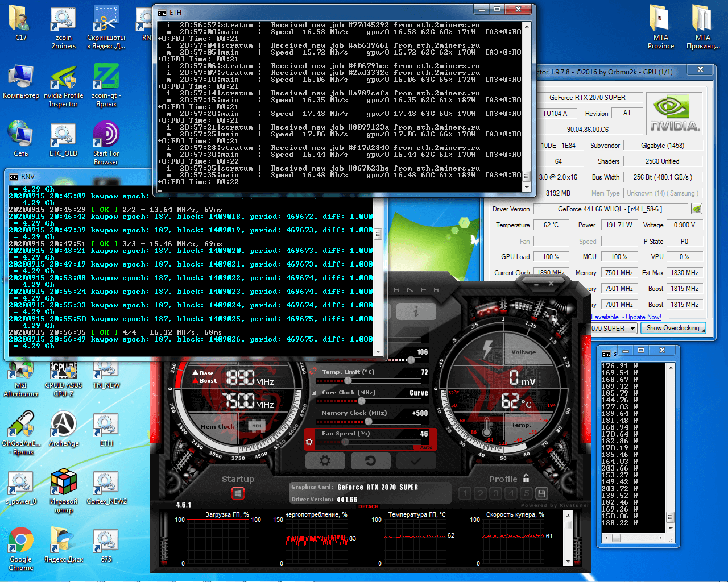Click the fan settings gear next to Fan Speed
This screenshot has width=728, height=582.
pos(309,441)
